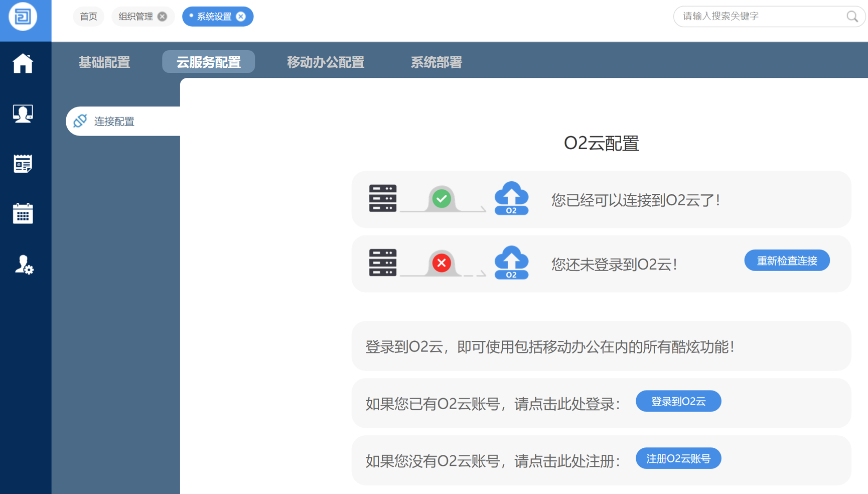
Task: Switch to the 组织管理 tab
Action: click(135, 17)
